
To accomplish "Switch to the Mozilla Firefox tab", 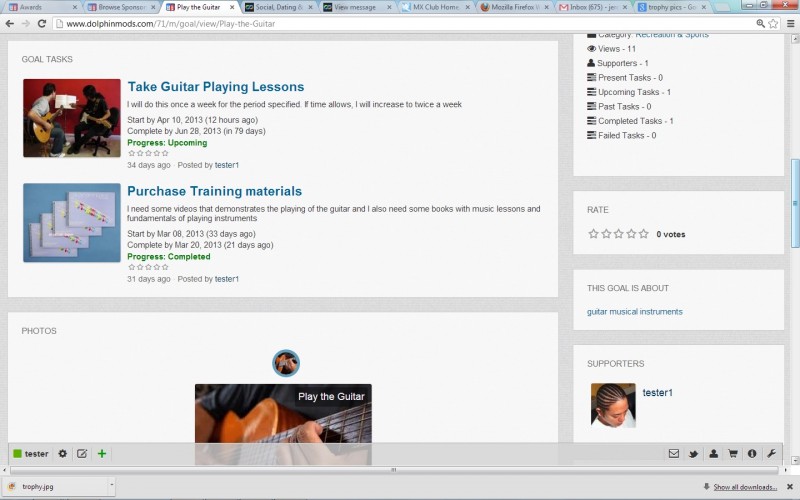I will (x=514, y=7).
